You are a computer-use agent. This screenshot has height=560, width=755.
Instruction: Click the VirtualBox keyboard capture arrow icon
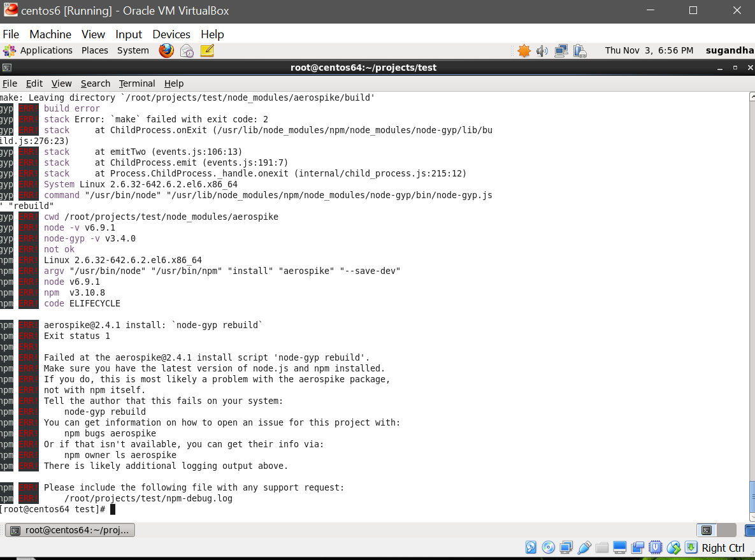click(691, 547)
